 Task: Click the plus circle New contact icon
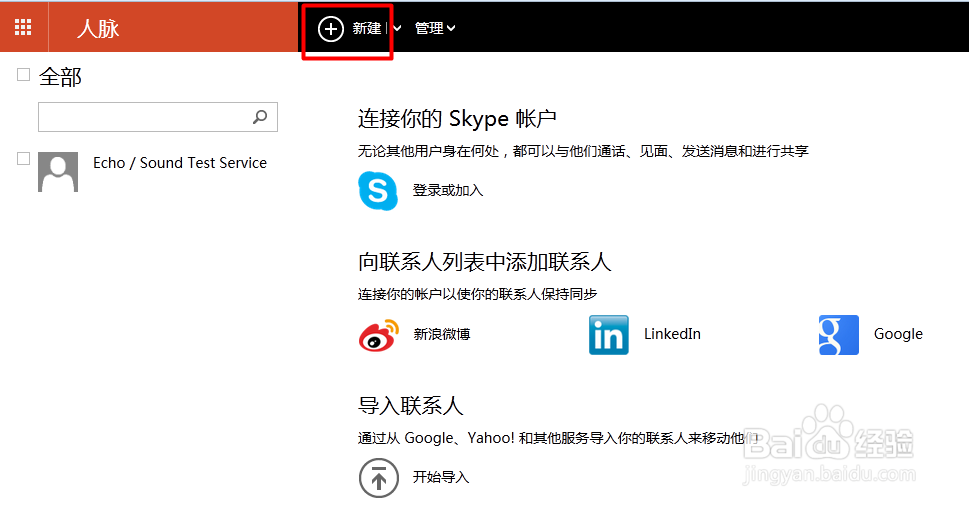point(330,28)
